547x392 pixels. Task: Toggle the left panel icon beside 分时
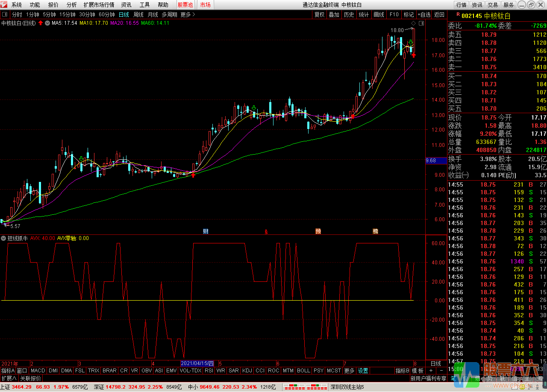point(5,15)
